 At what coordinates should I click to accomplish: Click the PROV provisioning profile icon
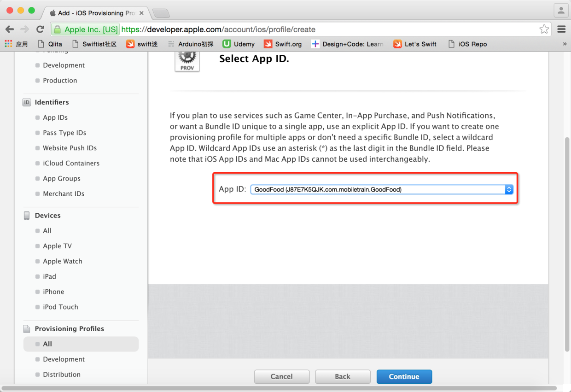point(187,61)
